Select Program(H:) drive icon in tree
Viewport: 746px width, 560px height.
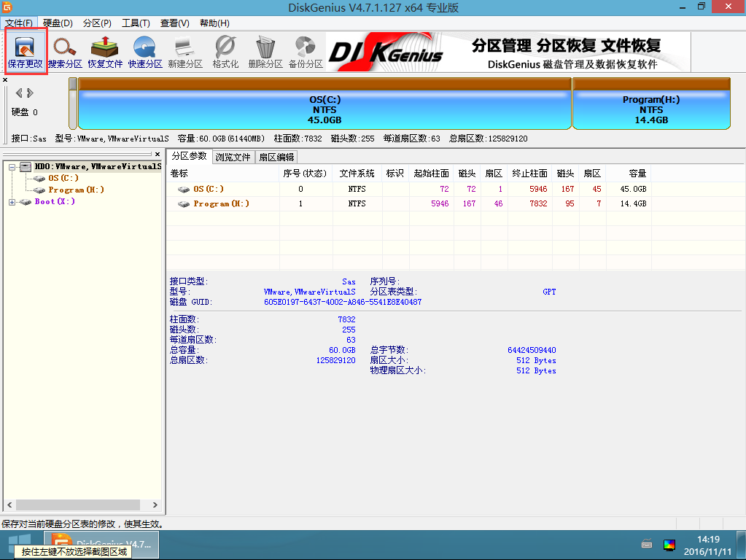point(39,190)
